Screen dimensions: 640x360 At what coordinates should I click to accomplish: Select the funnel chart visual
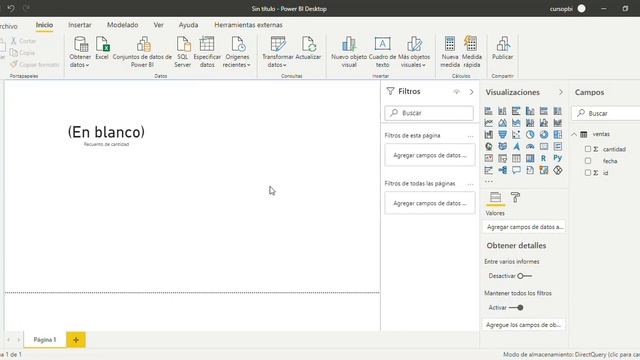(x=502, y=135)
